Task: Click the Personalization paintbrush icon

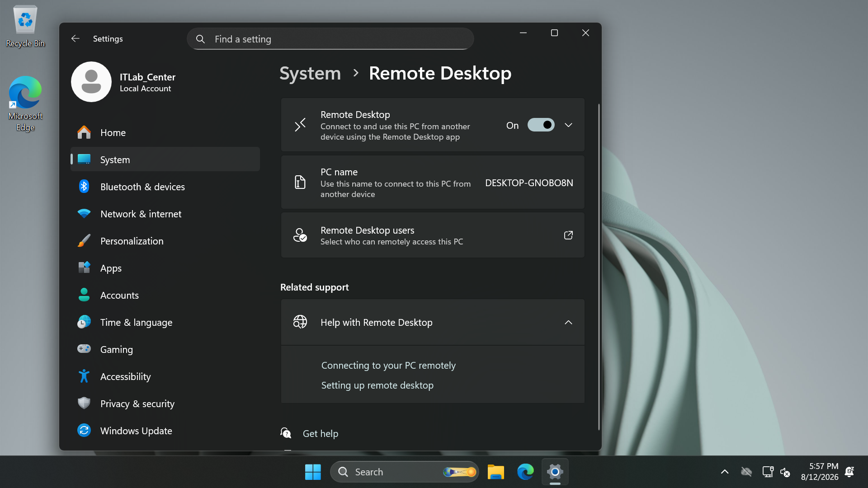Action: [x=84, y=241]
